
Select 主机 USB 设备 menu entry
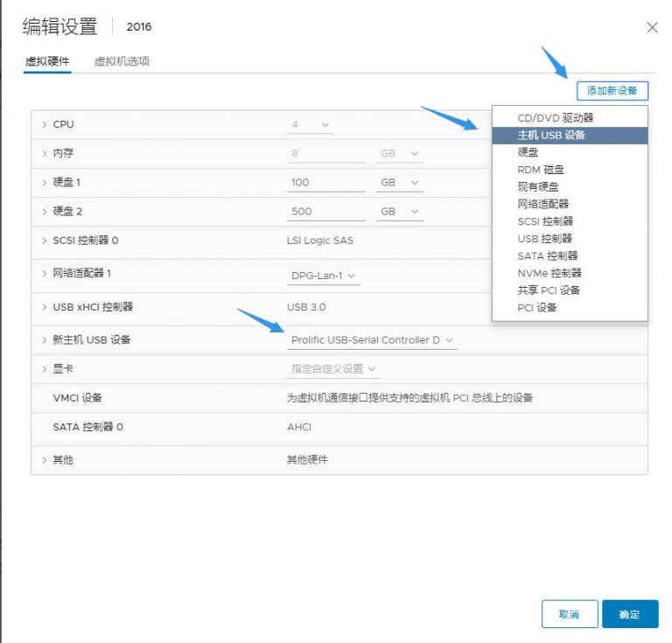click(x=551, y=135)
